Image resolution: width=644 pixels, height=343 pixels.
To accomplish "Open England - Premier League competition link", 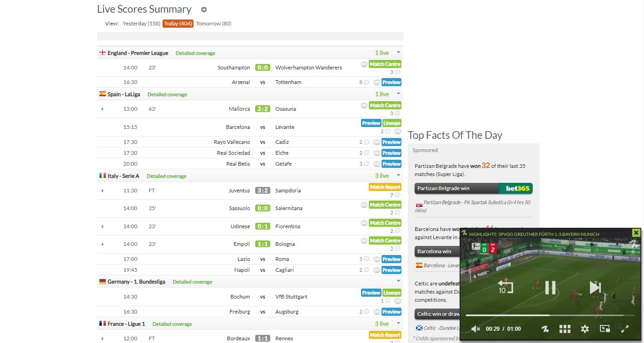I will click(138, 53).
